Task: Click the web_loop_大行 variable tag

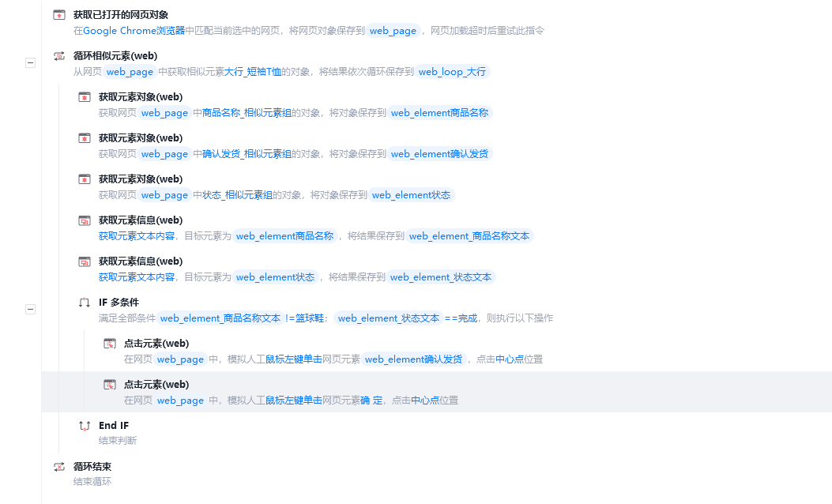Action: point(452,72)
